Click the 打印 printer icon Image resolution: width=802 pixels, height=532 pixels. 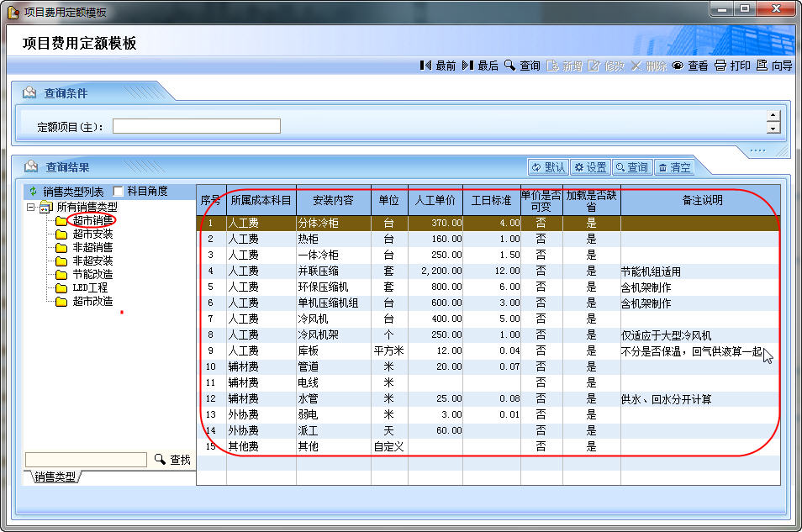(731, 66)
